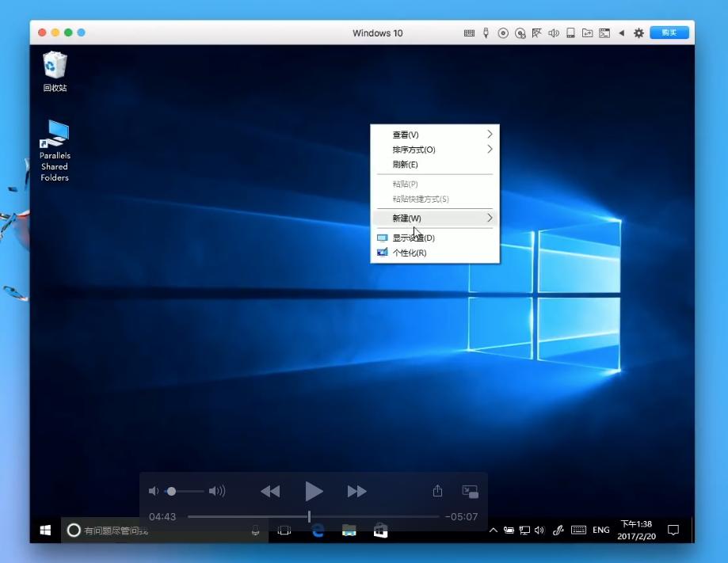Image resolution: width=728 pixels, height=563 pixels.
Task: Collapse title bar icons with left arrow
Action: pyautogui.click(x=622, y=33)
